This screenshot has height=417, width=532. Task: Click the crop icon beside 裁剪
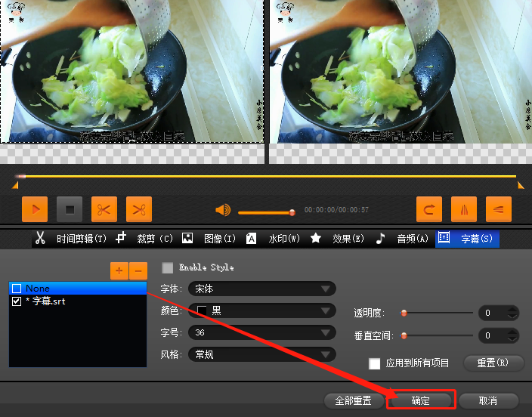(x=121, y=238)
